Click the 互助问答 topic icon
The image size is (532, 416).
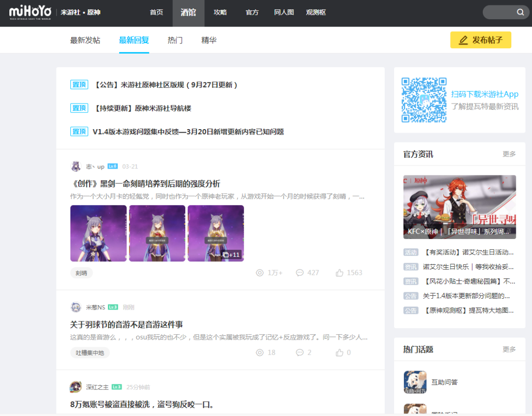(415, 382)
